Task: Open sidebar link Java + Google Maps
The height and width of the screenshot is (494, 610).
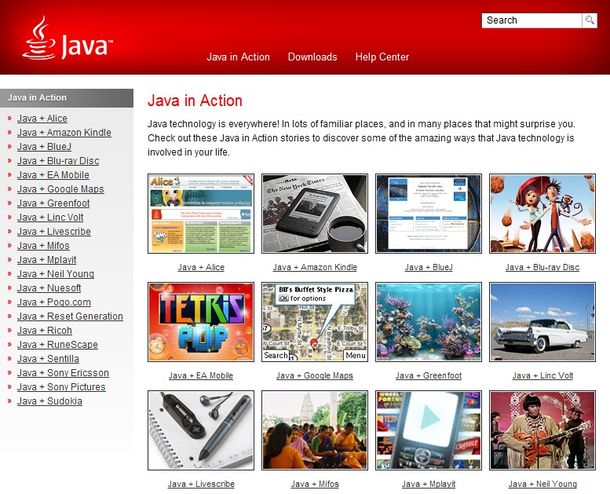Action: 61,189
